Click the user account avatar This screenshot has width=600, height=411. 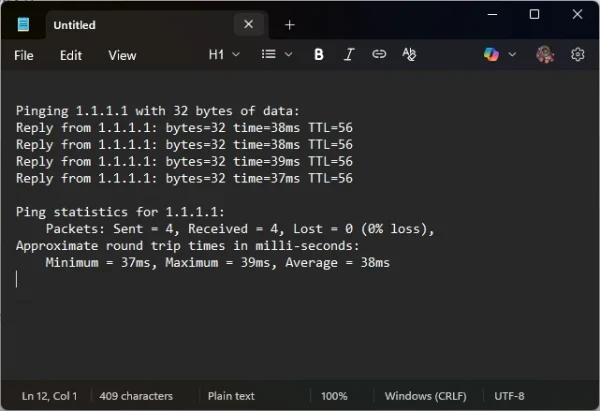pos(545,55)
